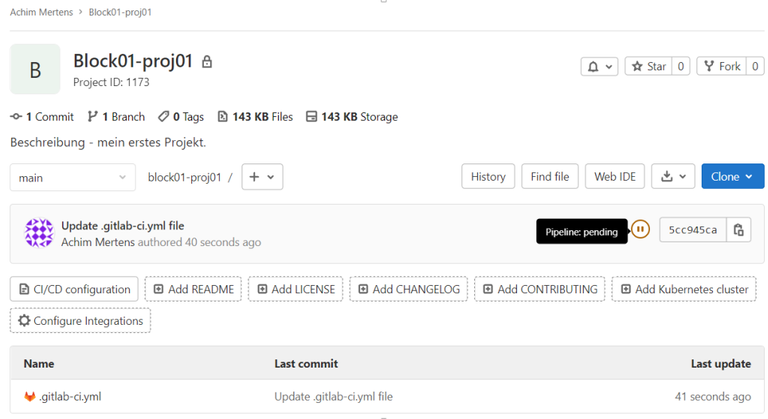Open 143 KB Storage link
Screen dimensions: 768x419
click(x=352, y=117)
